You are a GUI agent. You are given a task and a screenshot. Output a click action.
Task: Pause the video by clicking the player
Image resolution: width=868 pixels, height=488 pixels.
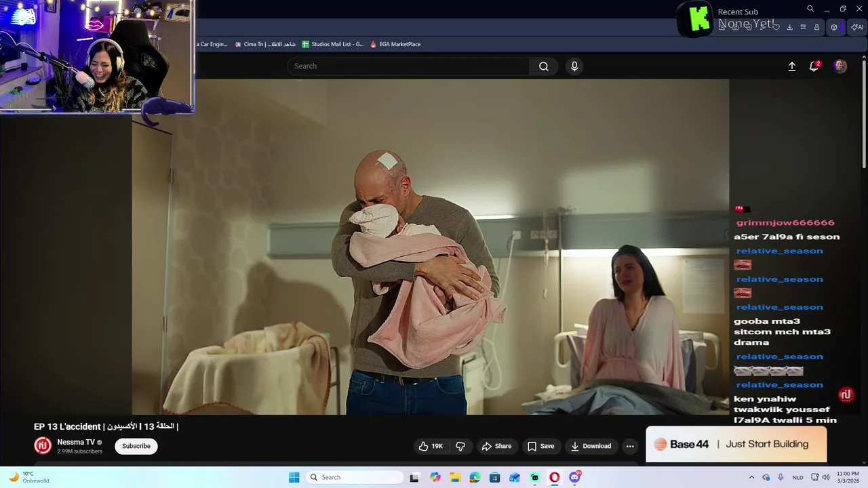point(431,247)
